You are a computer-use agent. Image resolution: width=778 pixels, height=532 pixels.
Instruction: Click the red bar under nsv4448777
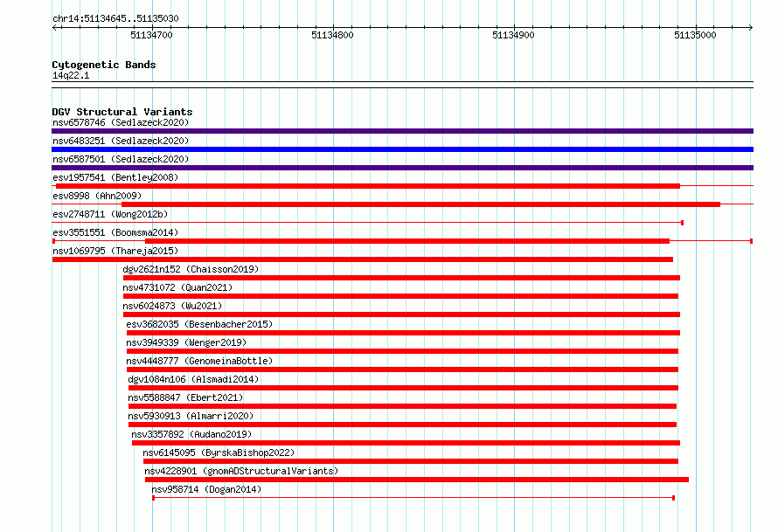coord(402,370)
